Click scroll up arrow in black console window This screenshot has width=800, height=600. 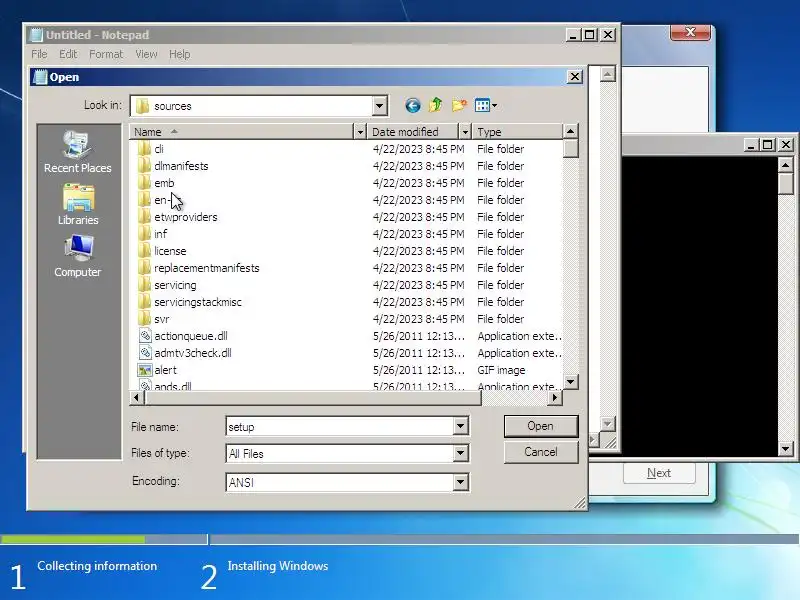point(785,165)
